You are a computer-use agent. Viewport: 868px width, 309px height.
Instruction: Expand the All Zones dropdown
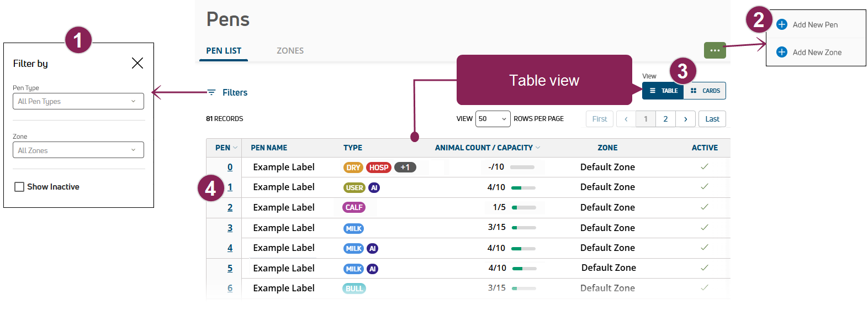78,150
